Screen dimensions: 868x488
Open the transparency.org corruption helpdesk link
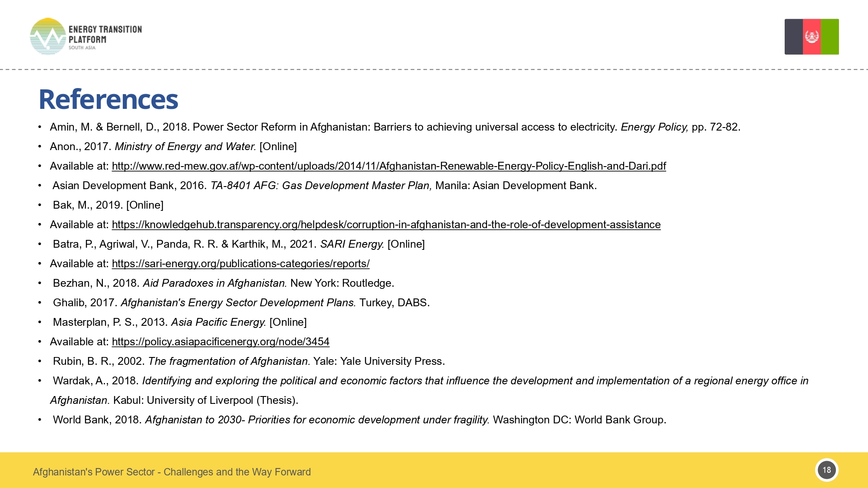pyautogui.click(x=386, y=225)
